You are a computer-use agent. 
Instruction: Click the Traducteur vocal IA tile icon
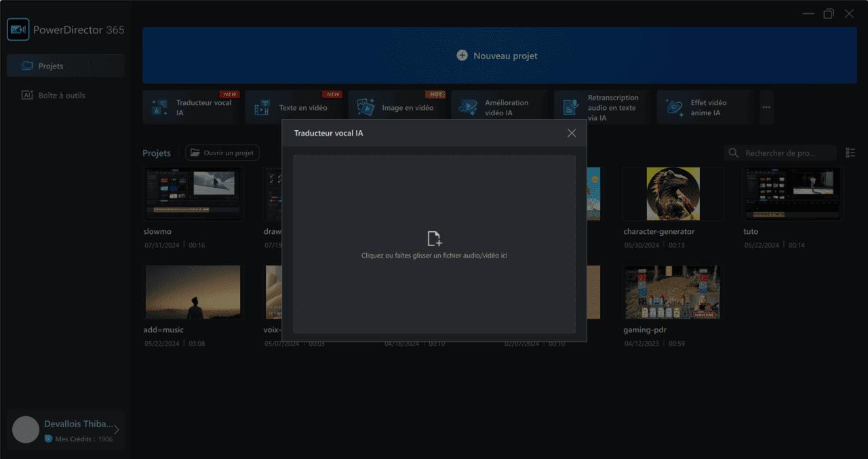[160, 108]
